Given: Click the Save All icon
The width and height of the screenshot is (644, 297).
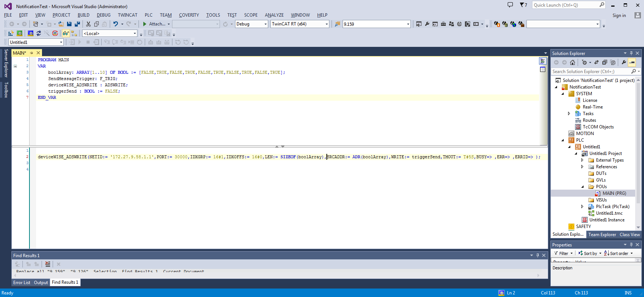Looking at the screenshot, I should pyautogui.click(x=77, y=24).
